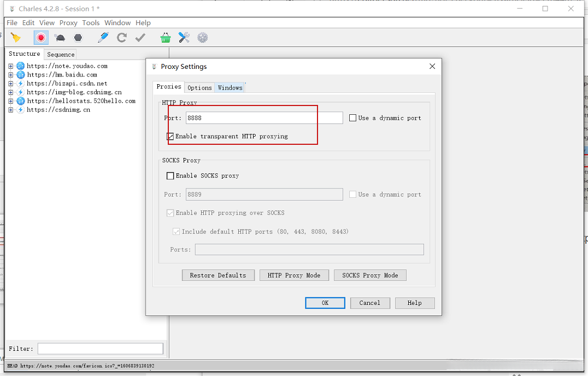Click lightning icon for bizapi.csdn.net
588x376 pixels.
(x=21, y=83)
